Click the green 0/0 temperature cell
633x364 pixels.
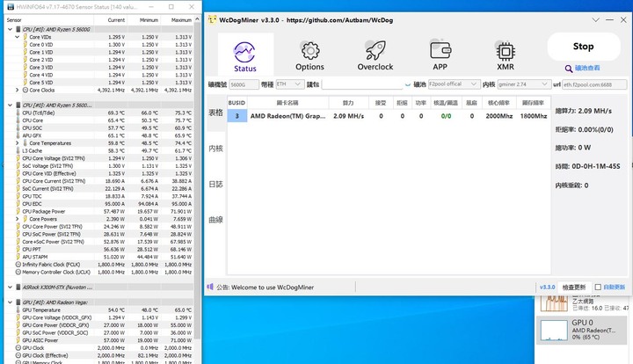(x=446, y=116)
